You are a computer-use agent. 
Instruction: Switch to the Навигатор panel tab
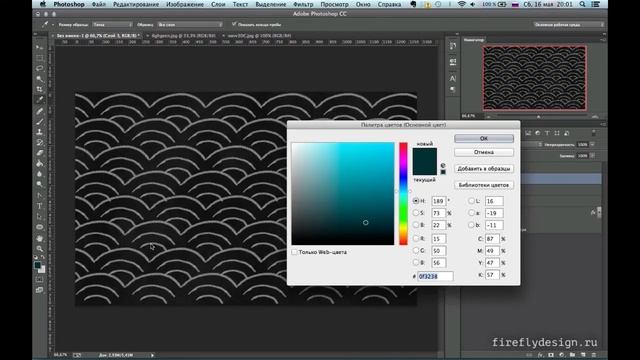[x=474, y=40]
